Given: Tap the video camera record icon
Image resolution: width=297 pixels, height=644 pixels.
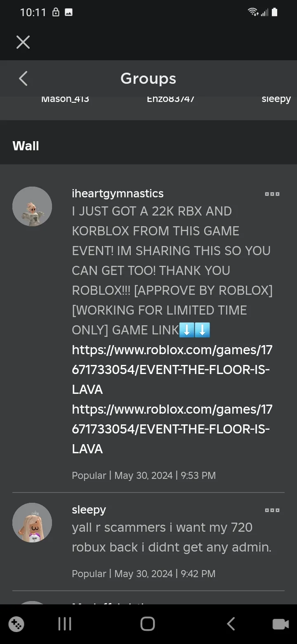Looking at the screenshot, I should [280, 624].
